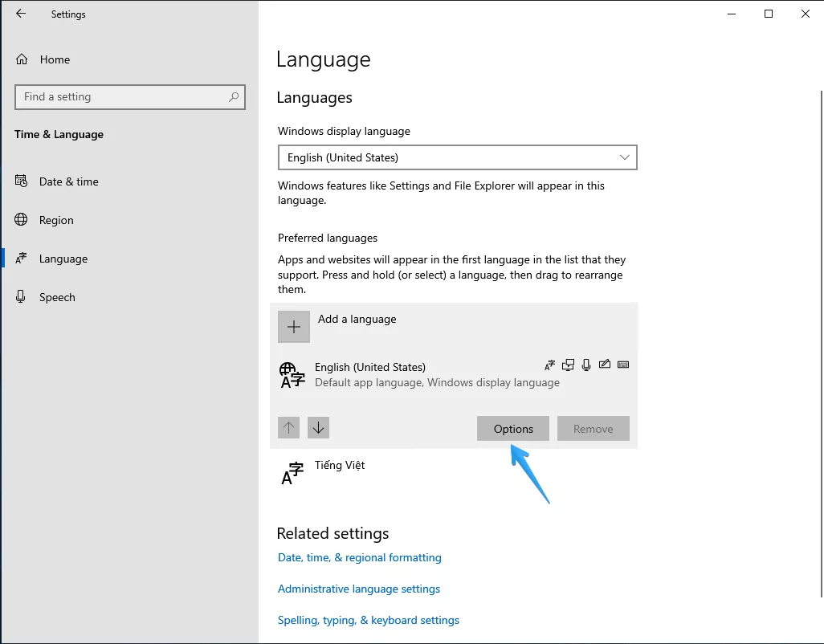Click the display language icon for English
Viewport: 824px width, 644px height.
549,365
